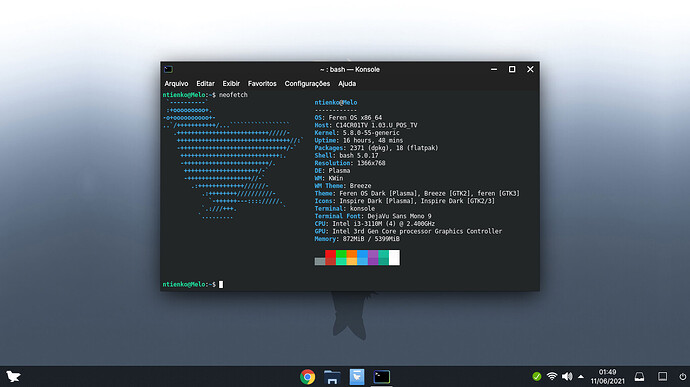Click the "neofetch" command text
This screenshot has width=690, height=387.
tap(233, 95)
